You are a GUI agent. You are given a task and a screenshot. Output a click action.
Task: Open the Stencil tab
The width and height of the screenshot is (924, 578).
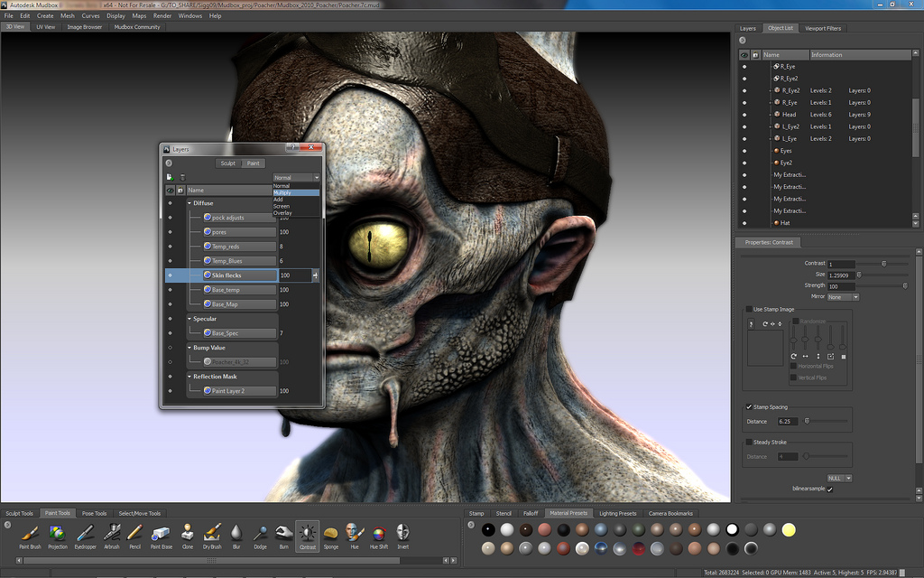pyautogui.click(x=504, y=513)
